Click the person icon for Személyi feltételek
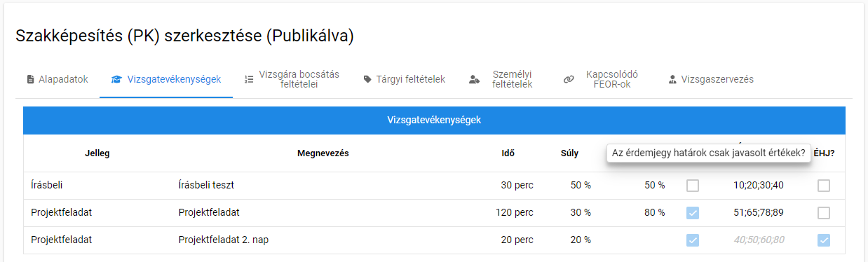Viewport: 868px width, 262px height. coord(475,79)
